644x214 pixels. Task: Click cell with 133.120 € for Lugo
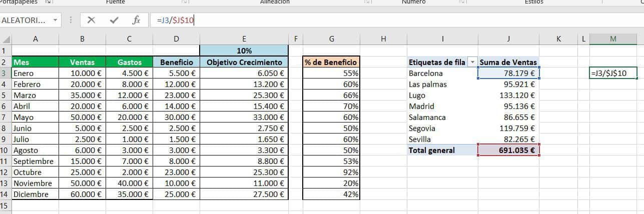[x=508, y=95]
